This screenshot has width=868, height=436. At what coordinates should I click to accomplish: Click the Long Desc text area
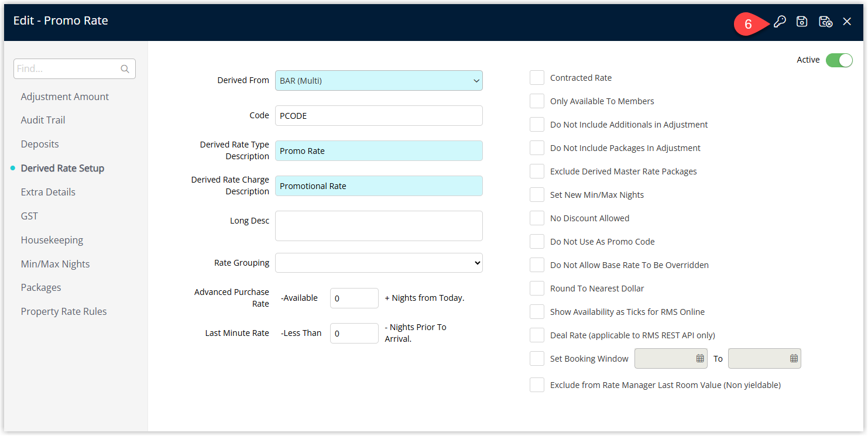[379, 226]
